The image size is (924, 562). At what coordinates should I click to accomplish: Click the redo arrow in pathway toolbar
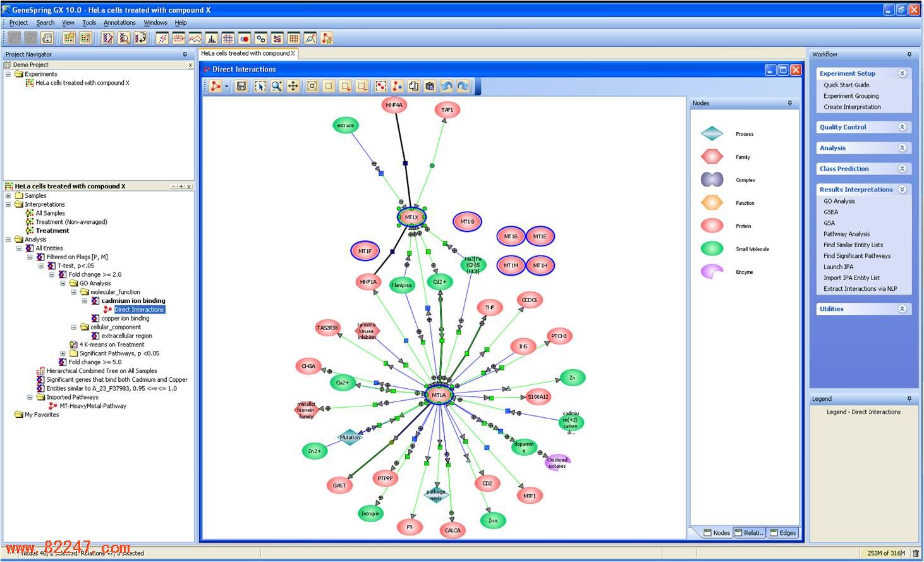coord(463,86)
